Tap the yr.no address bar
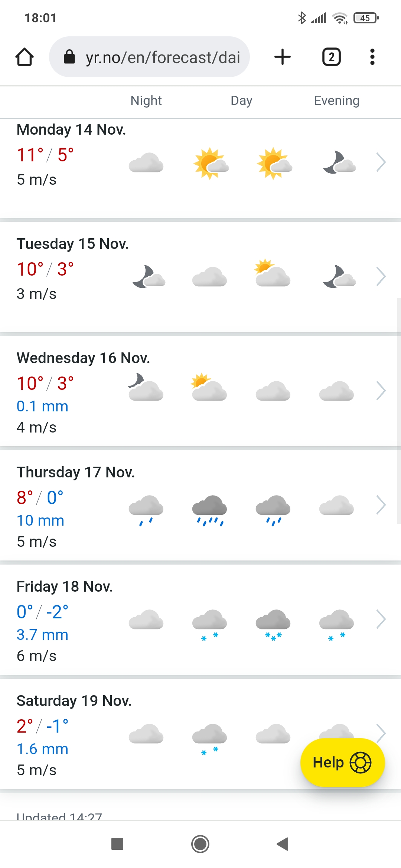401x868 pixels. 163,57
